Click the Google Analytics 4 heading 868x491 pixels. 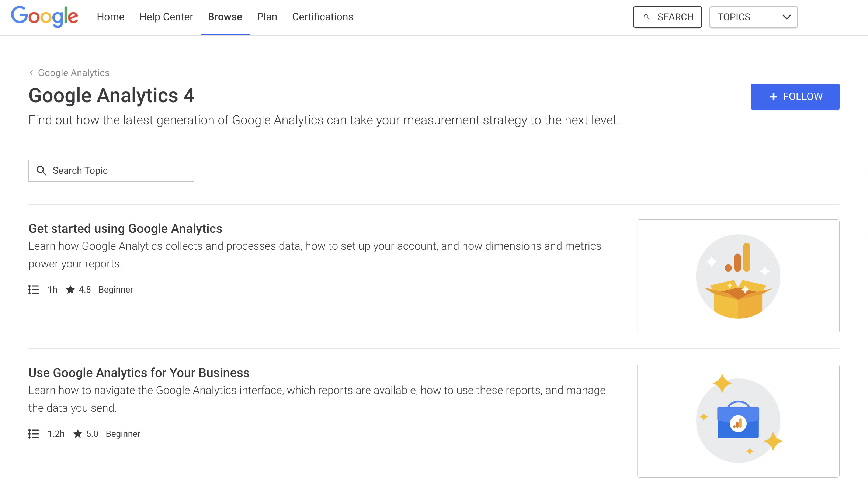click(111, 96)
